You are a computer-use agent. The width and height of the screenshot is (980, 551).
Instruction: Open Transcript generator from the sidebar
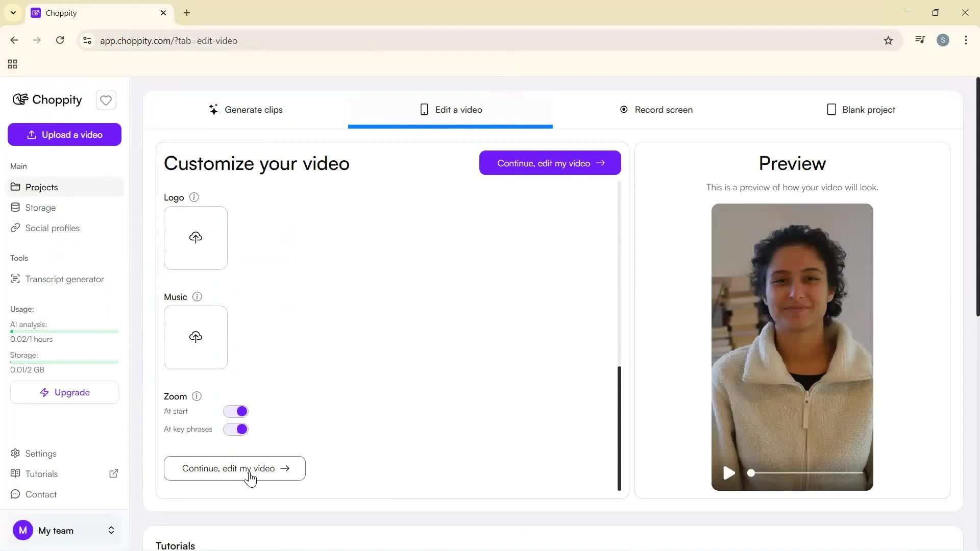(64, 279)
